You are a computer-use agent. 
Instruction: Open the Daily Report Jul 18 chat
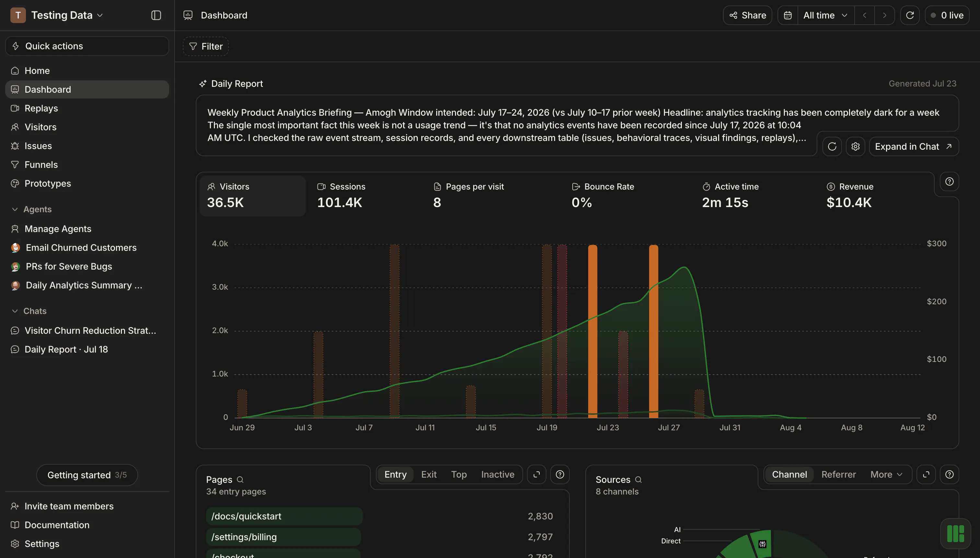click(87, 349)
